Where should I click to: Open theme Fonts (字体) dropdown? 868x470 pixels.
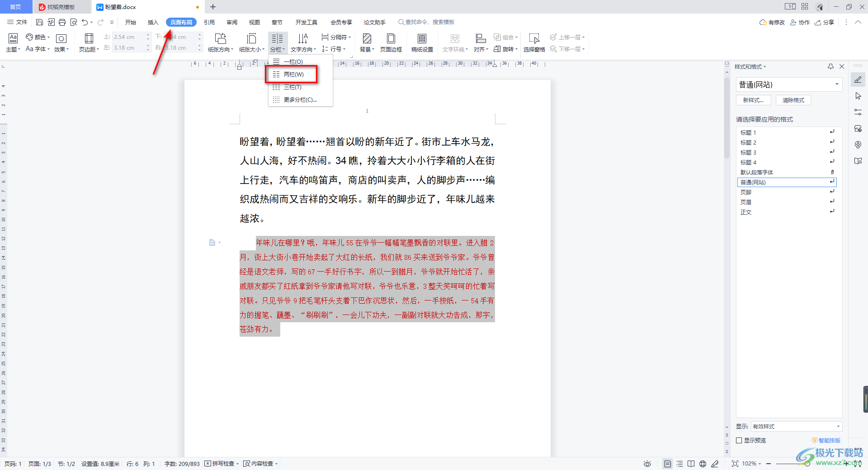pos(38,49)
